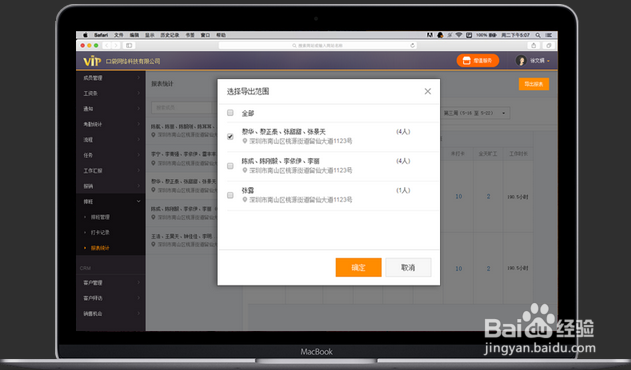631x370 pixels.
Task: Open the 文件 menu
Action: 119,35
